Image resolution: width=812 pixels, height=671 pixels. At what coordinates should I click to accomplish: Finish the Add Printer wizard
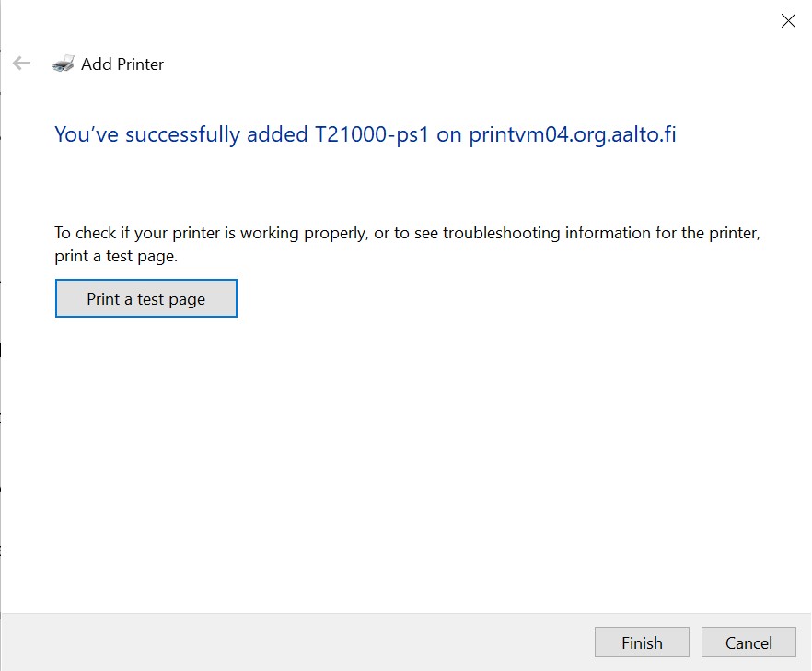click(x=642, y=642)
